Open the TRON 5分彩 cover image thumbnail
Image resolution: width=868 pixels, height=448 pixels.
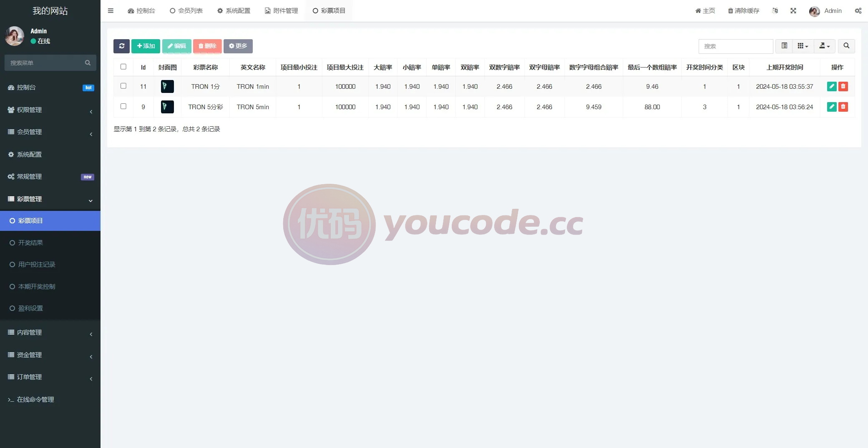point(167,107)
